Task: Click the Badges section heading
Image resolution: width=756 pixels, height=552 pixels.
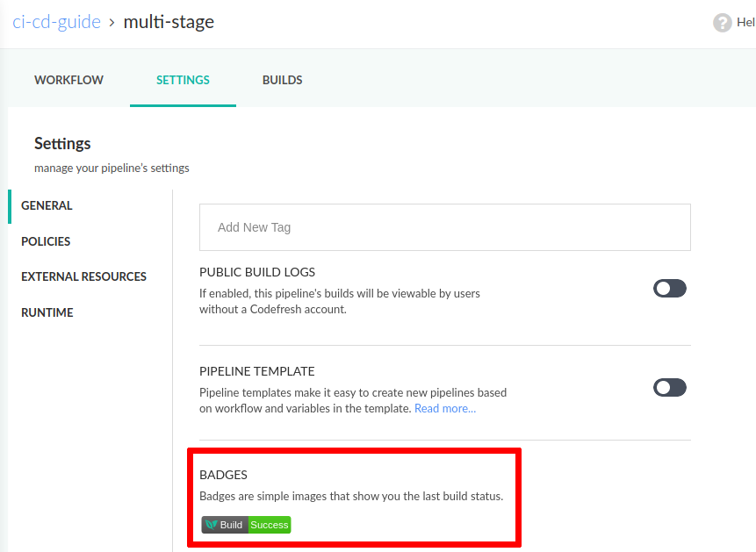Action: [223, 475]
